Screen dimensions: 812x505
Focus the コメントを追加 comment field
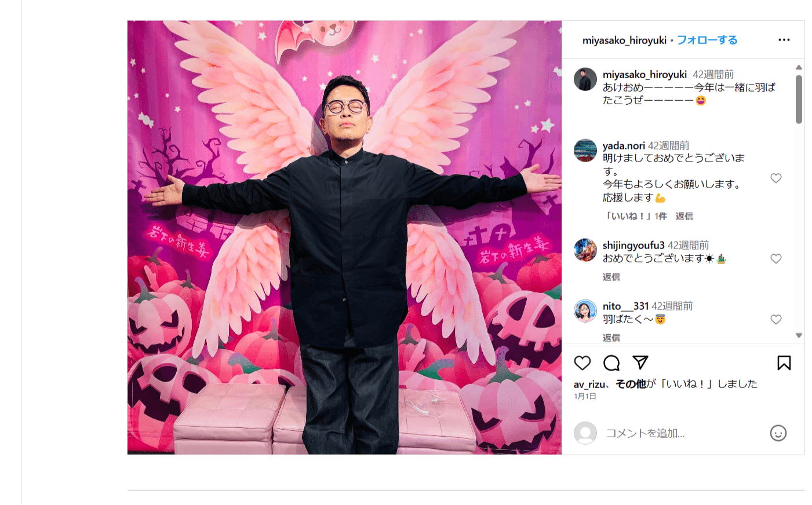pos(684,433)
